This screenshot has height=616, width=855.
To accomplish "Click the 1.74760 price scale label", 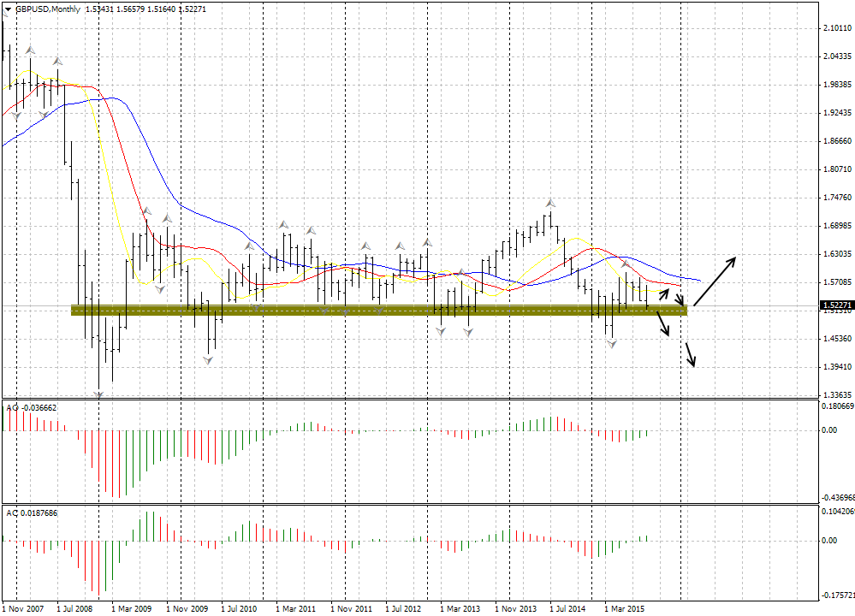I will coord(835,198).
